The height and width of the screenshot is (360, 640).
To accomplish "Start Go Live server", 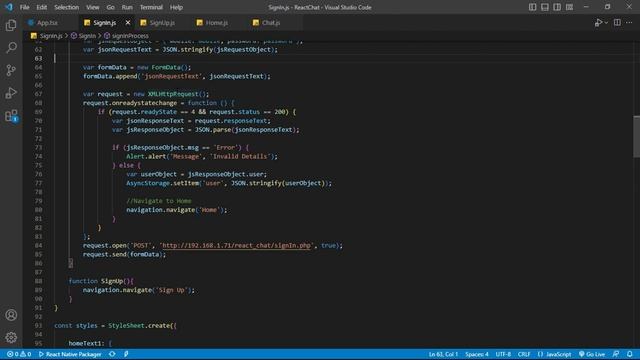I will point(592,354).
